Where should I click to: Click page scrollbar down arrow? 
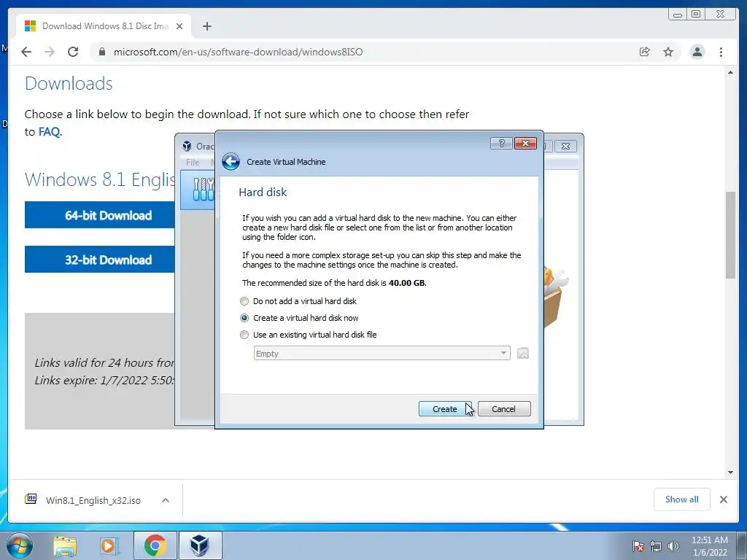point(730,472)
